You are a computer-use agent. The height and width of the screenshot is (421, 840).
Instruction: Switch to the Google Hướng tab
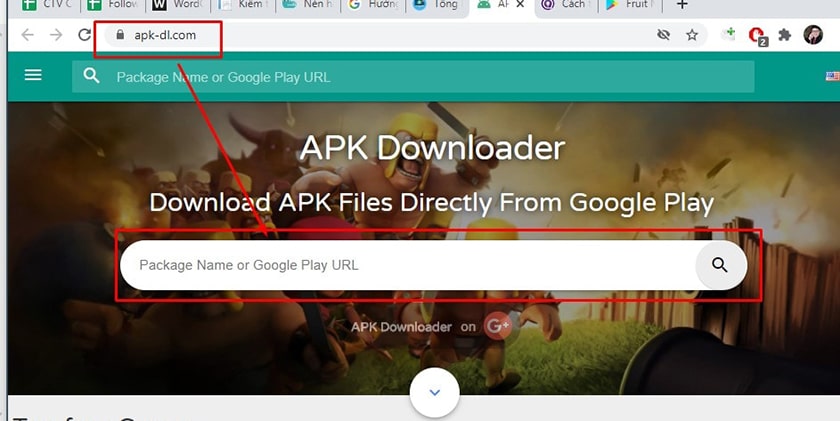(x=373, y=5)
